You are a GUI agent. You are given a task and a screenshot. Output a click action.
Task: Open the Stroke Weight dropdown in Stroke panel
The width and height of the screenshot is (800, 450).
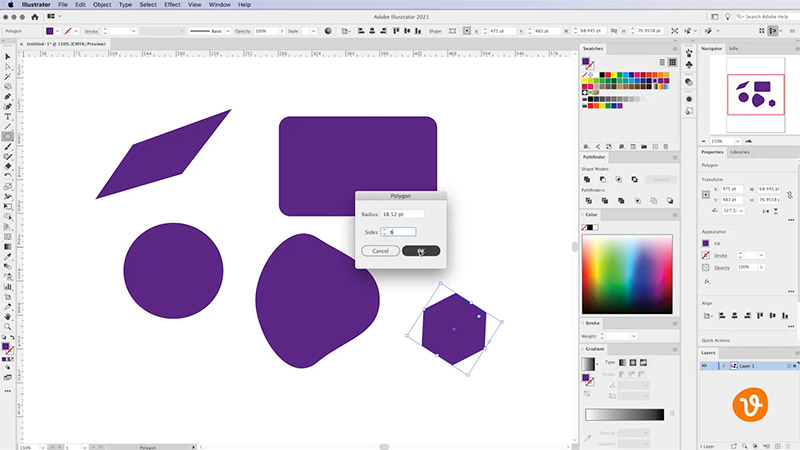coord(634,336)
